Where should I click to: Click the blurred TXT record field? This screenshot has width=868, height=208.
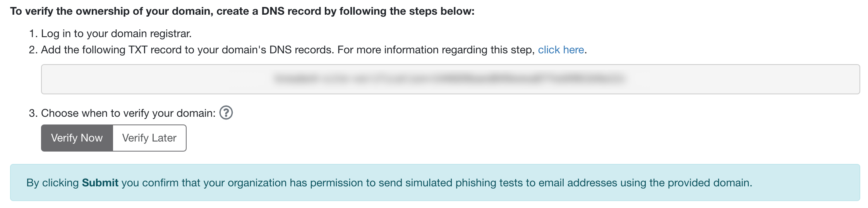[x=451, y=79]
